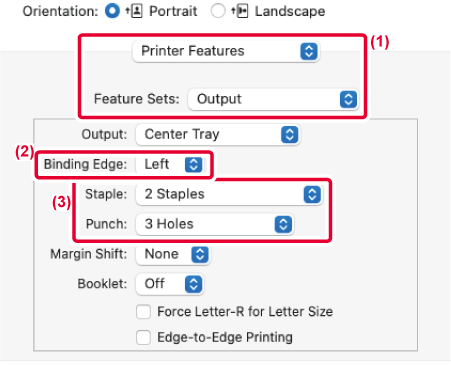
Task: Click the Feature Sets blue arrow icon
Action: (x=348, y=99)
